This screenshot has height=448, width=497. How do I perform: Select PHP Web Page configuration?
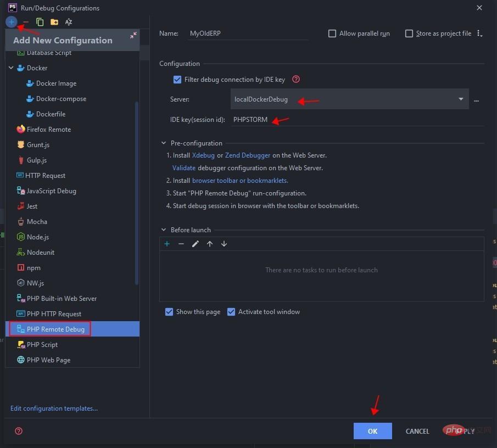(x=72, y=360)
